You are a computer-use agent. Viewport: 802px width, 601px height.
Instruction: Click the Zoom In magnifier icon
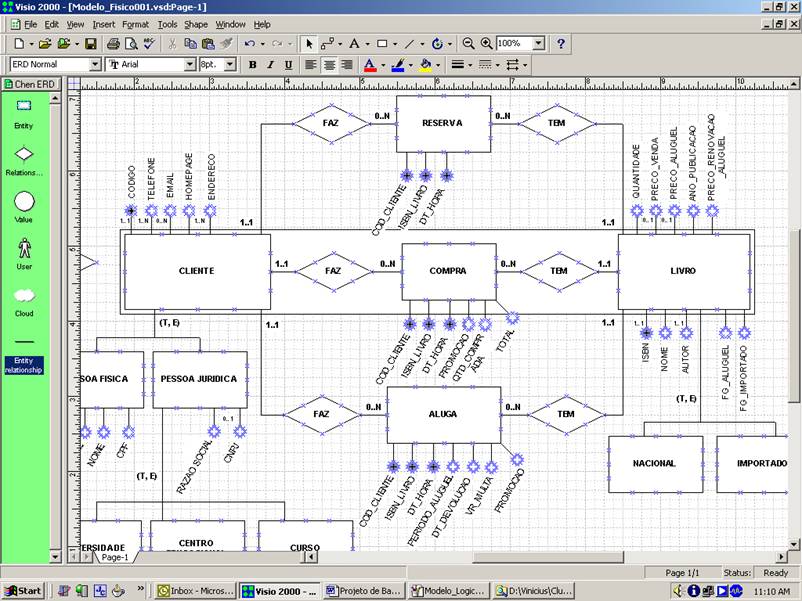click(486, 43)
